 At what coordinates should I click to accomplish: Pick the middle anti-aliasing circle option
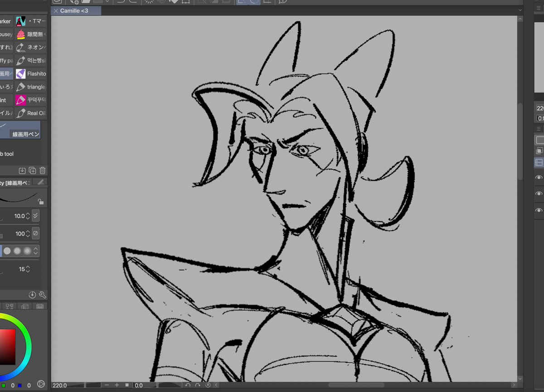tap(17, 251)
